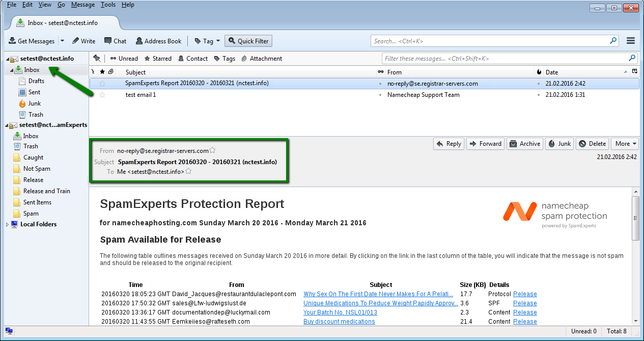Open the Address Book
The height and width of the screenshot is (341, 644).
(x=158, y=41)
